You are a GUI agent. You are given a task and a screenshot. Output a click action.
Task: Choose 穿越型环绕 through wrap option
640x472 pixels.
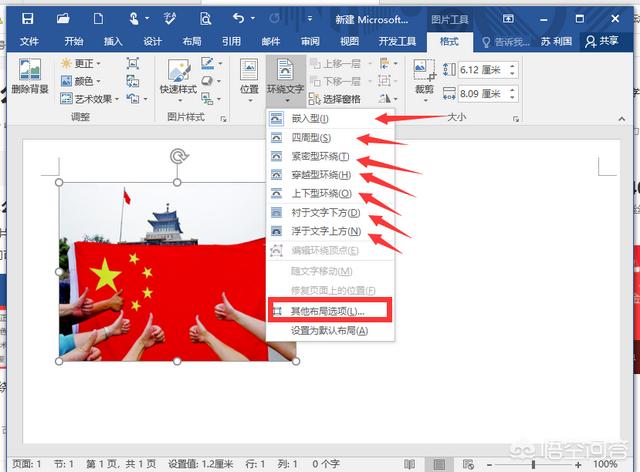pos(330,175)
